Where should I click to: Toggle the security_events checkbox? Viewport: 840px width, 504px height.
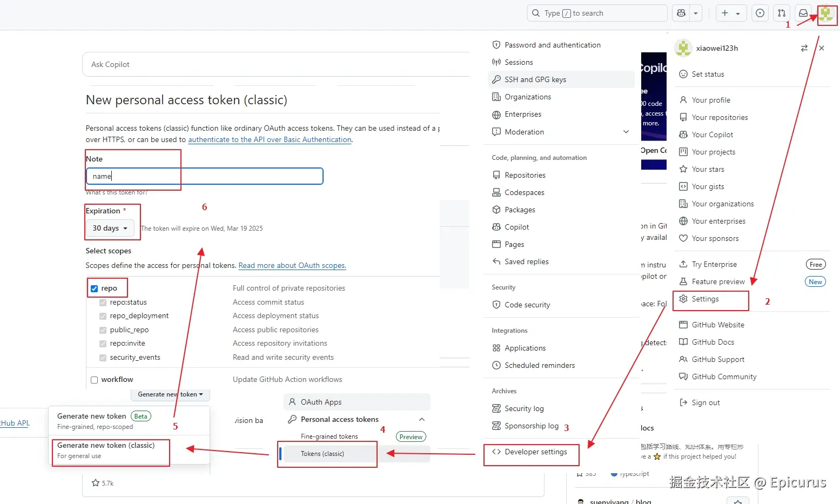click(103, 358)
